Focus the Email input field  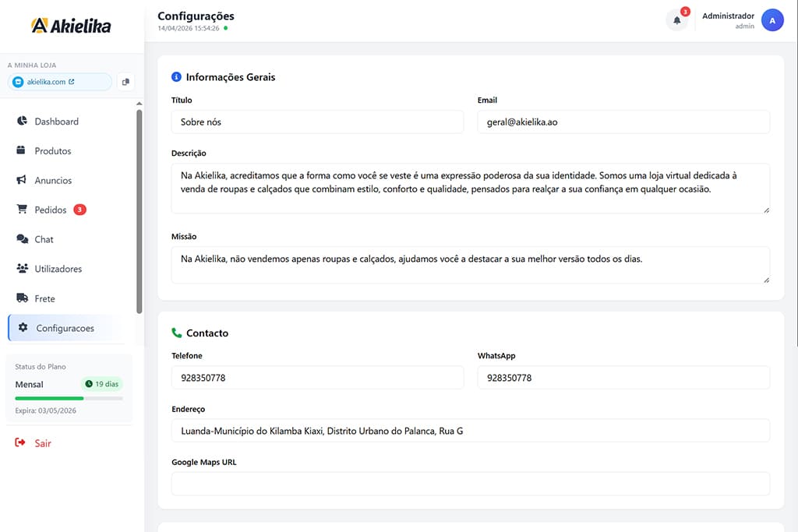pos(623,122)
